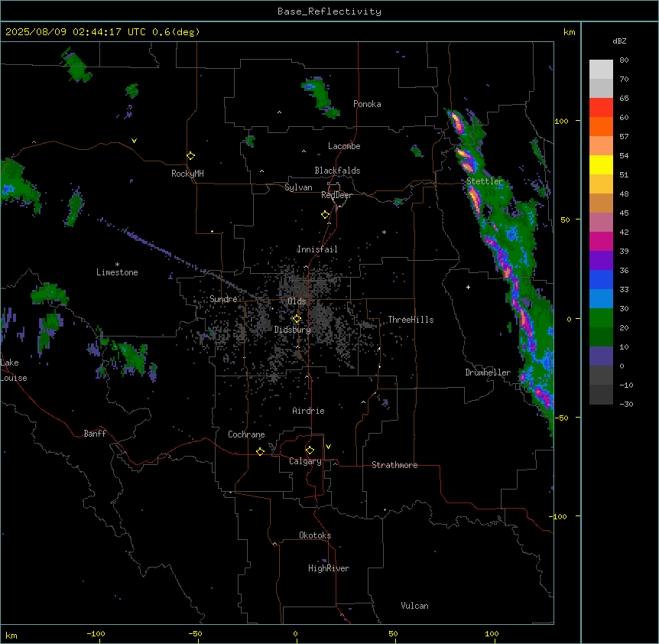The height and width of the screenshot is (644, 659).
Task: Click the Didsbury city label
Action: pos(293,330)
